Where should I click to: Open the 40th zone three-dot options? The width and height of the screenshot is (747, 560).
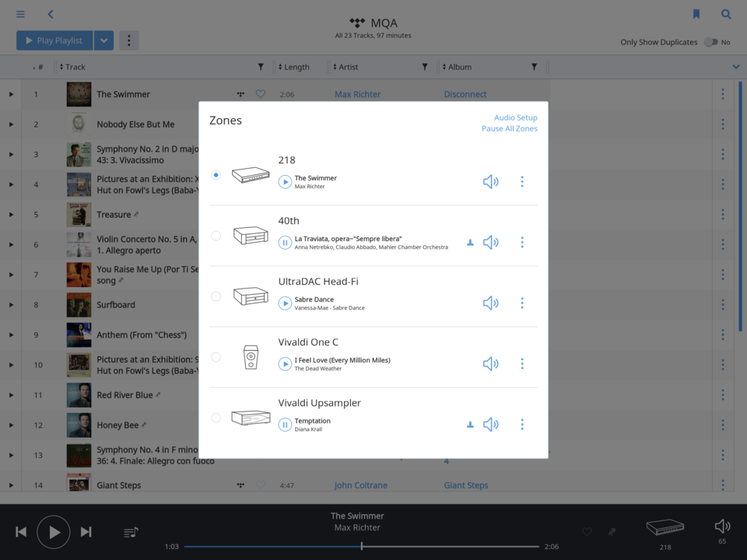click(522, 243)
